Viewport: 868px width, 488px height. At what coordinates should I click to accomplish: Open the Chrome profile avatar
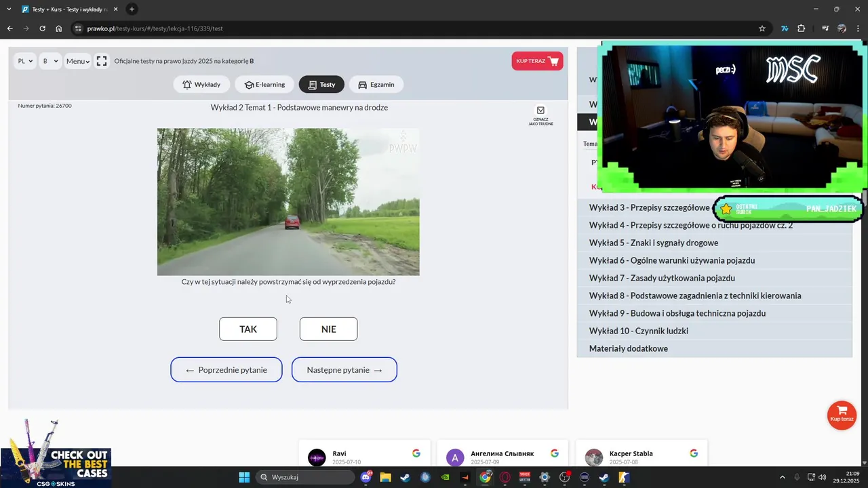pos(842,28)
